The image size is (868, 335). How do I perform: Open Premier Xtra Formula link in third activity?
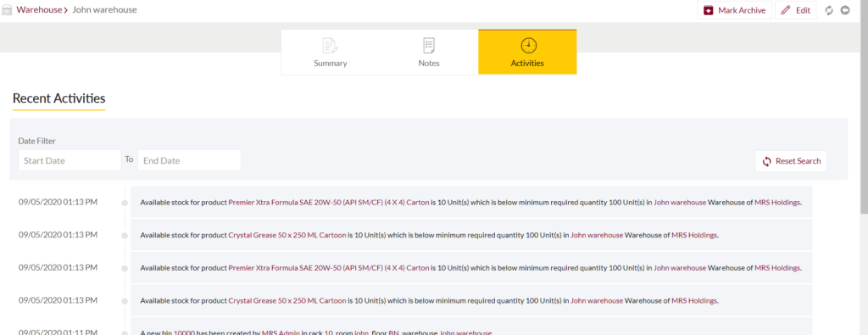(x=329, y=268)
